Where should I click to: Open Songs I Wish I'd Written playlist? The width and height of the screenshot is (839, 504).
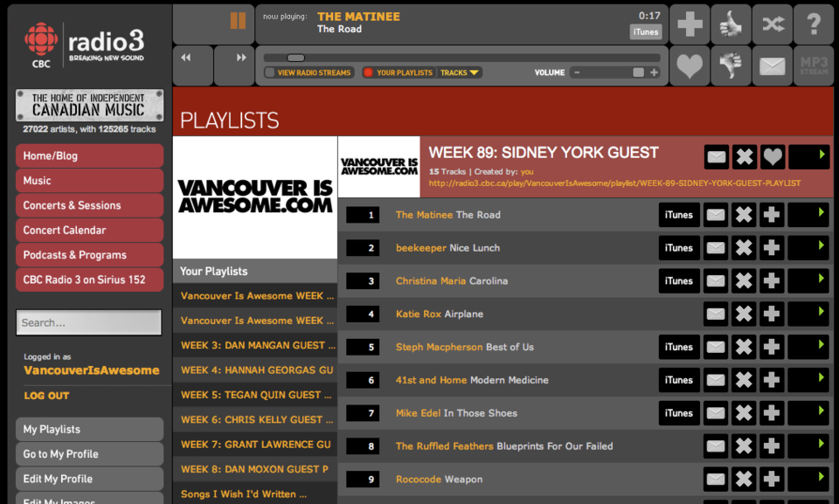255,494
